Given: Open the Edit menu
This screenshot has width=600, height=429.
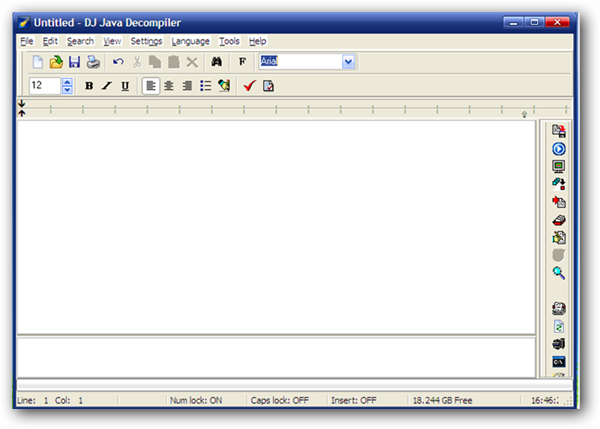Looking at the screenshot, I should (50, 41).
